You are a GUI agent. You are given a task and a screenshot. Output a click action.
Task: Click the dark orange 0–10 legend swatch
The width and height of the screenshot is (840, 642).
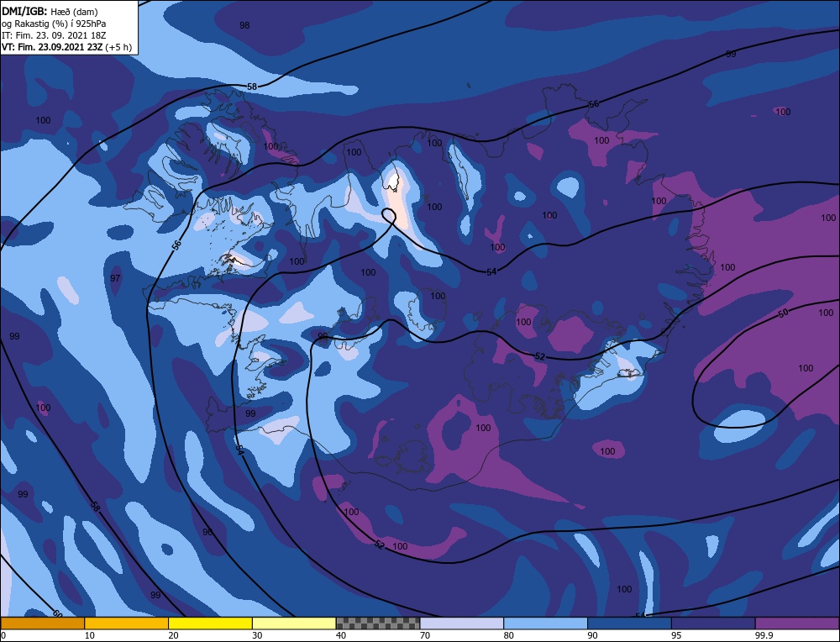[42, 623]
